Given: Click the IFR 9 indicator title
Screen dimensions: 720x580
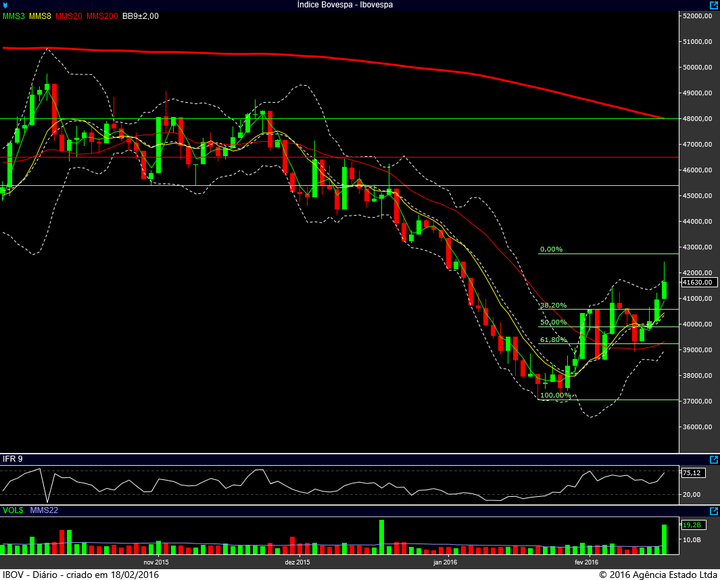Looking at the screenshot, I should [12, 459].
